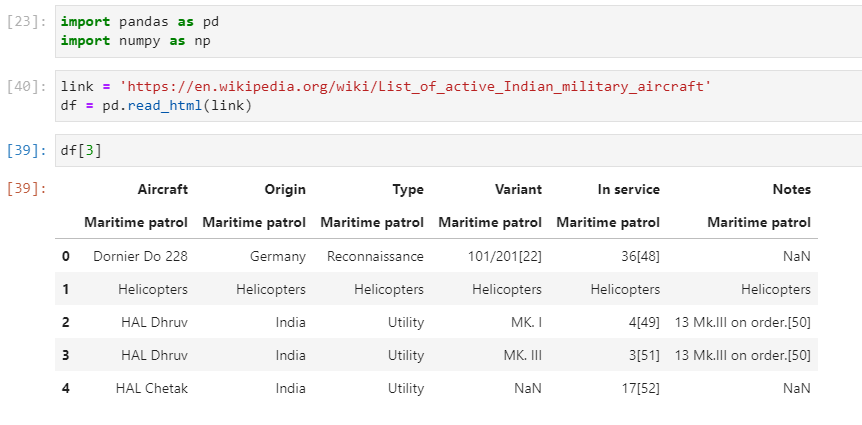Image resolution: width=862 pixels, height=425 pixels.
Task: Click the HAL Chetak table cell
Action: pos(151,387)
